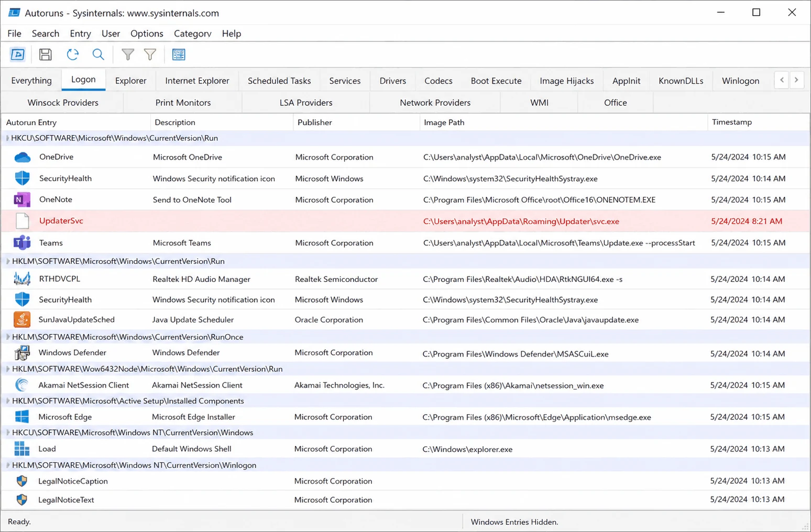Viewport: 811px width, 532px height.
Task: Click the Find magnifier icon
Action: 98,54
